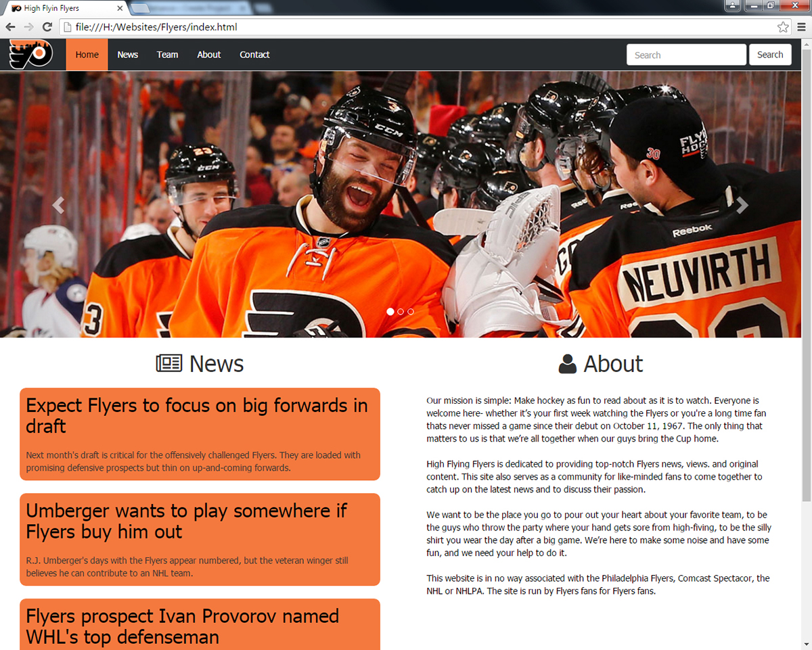Image resolution: width=812 pixels, height=650 pixels.
Task: Select the first carousel indicator dot
Action: [390, 312]
